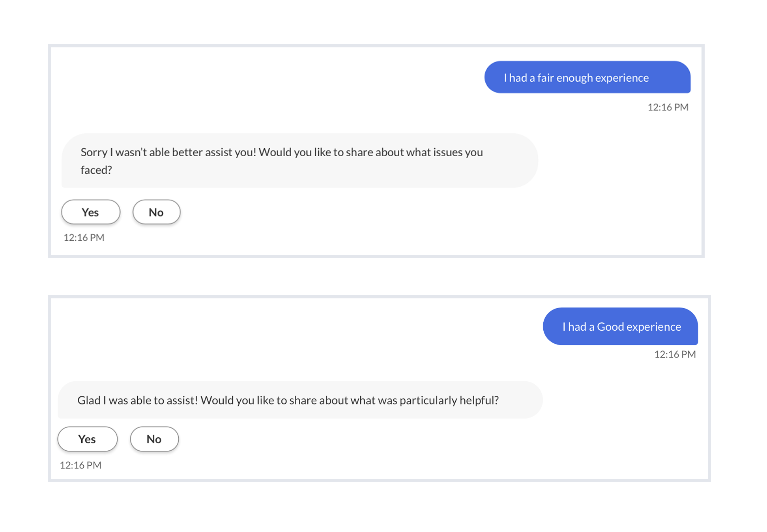Choose No to skip the helpfulness question
This screenshot has height=532, width=767.
pos(154,439)
